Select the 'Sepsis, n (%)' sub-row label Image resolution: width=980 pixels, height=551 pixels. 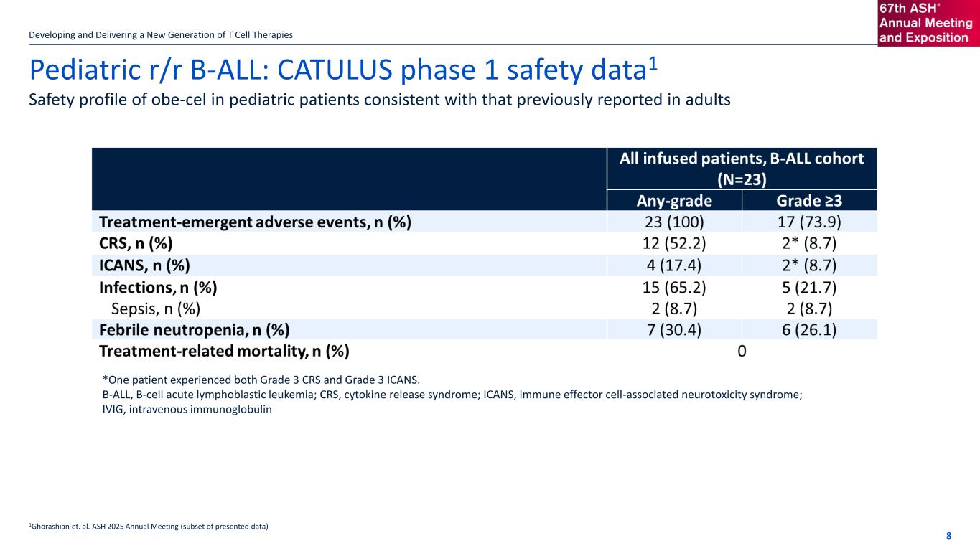tap(156, 309)
